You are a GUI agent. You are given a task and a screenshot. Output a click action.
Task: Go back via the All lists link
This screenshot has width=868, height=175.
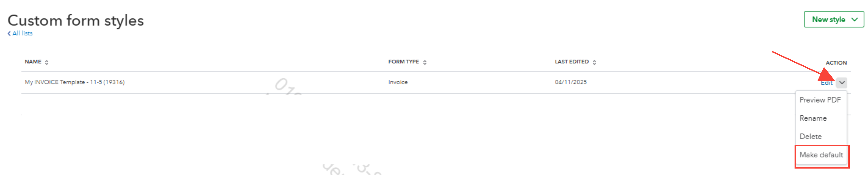click(22, 33)
